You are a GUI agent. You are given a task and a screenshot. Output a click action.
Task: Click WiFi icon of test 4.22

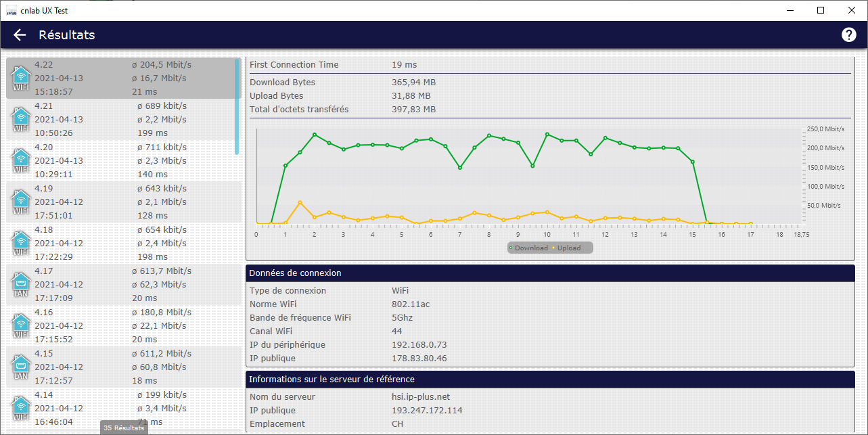pyautogui.click(x=21, y=78)
